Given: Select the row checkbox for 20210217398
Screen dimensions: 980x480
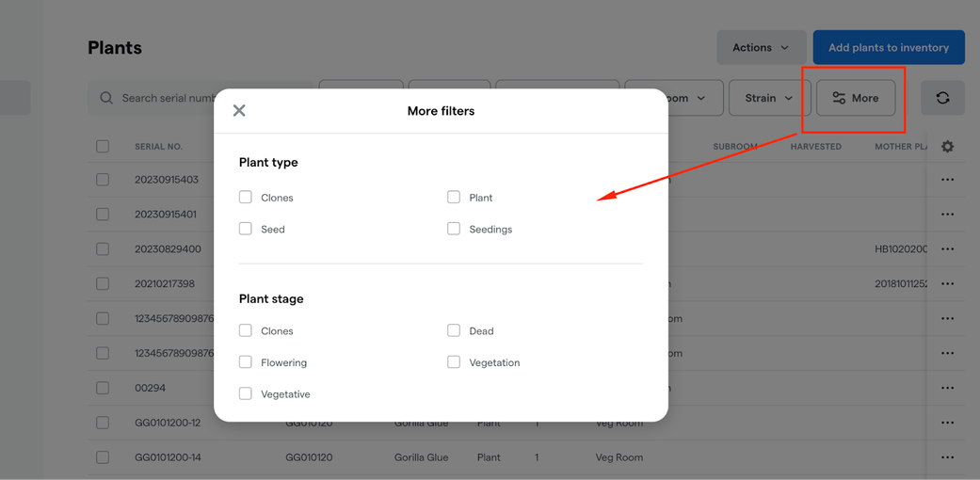Looking at the screenshot, I should [103, 283].
